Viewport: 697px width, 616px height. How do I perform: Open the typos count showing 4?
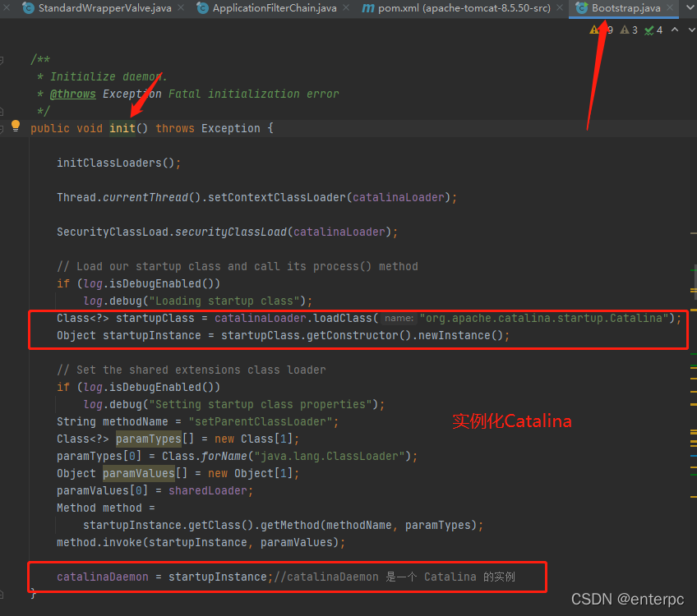[x=653, y=30]
